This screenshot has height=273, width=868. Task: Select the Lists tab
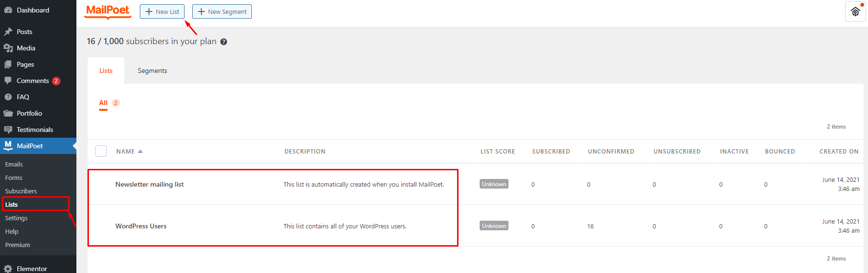tap(106, 71)
